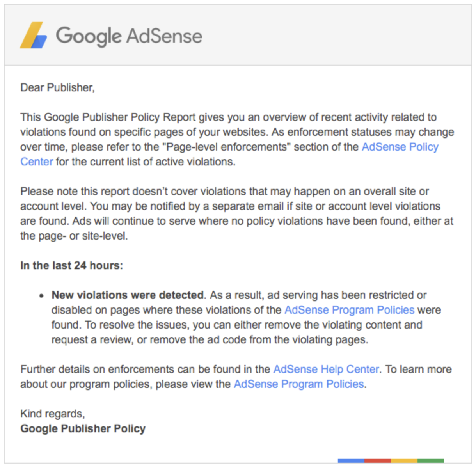The height and width of the screenshot is (469, 476).
Task: Click the red segment of the footer color bar
Action: tap(378, 461)
